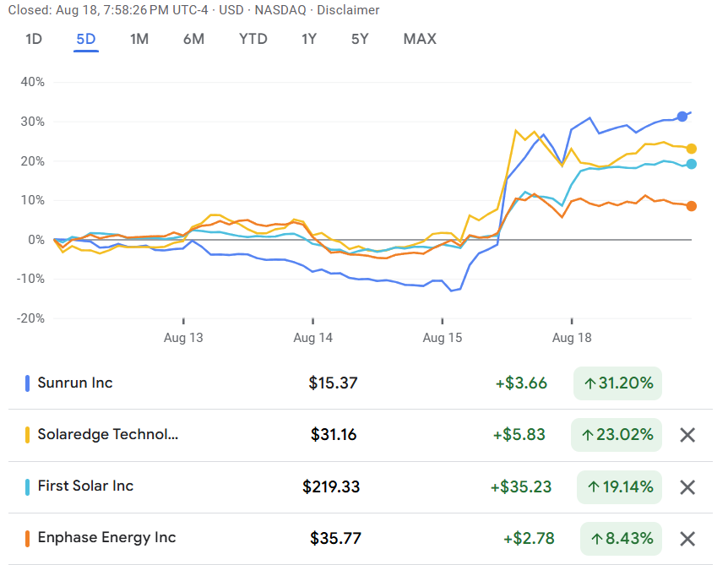
Task: Click the Solaredge gain +$5.83
Action: (519, 435)
